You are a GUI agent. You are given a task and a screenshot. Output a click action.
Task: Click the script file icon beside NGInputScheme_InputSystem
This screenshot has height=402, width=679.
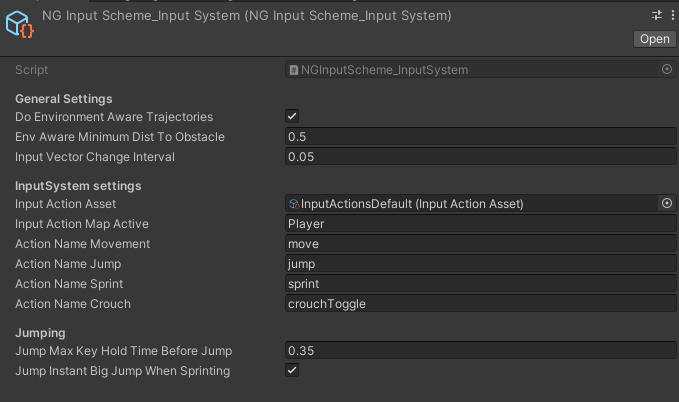[x=293, y=70]
